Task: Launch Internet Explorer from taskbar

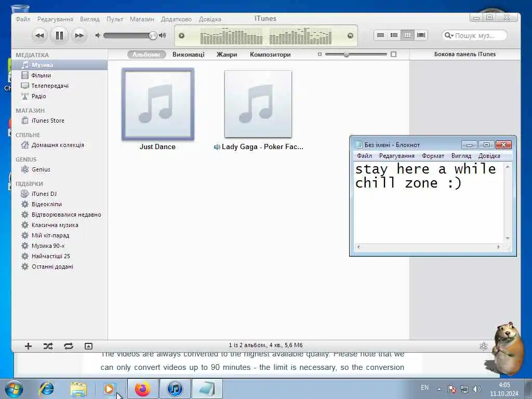Action: pos(46,389)
